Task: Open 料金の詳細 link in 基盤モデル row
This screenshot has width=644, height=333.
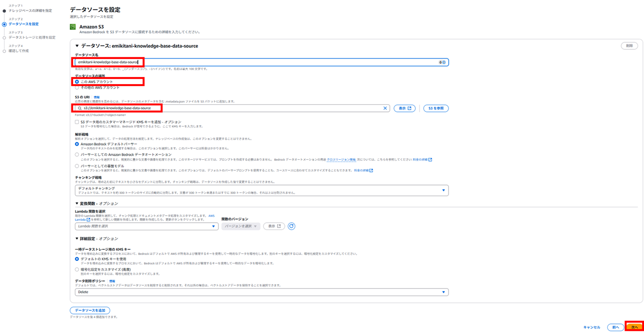Action: click(x=363, y=170)
